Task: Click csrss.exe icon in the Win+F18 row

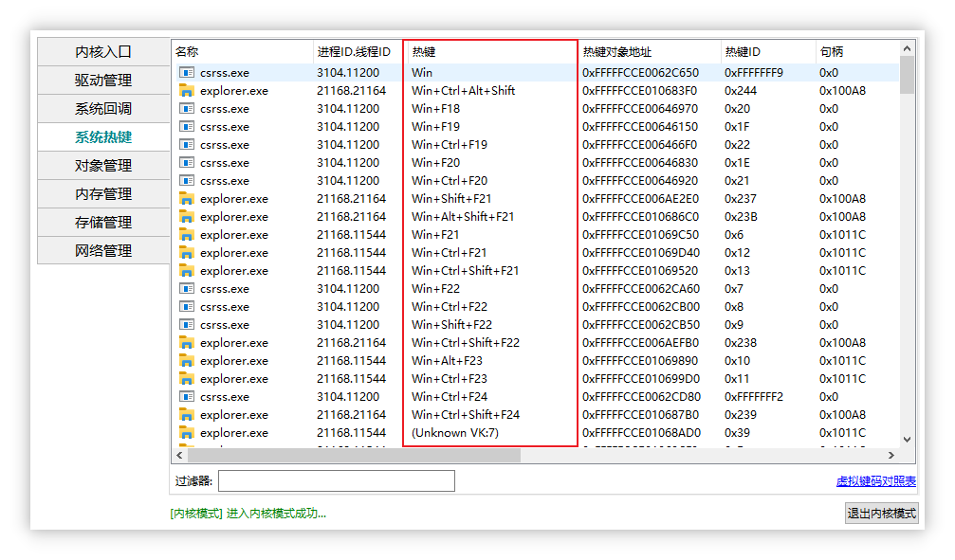Action: [x=187, y=109]
